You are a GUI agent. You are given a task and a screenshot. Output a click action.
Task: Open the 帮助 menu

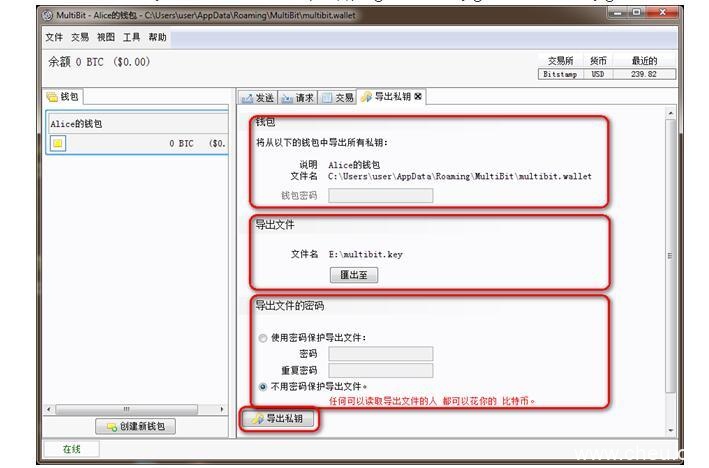[158, 37]
